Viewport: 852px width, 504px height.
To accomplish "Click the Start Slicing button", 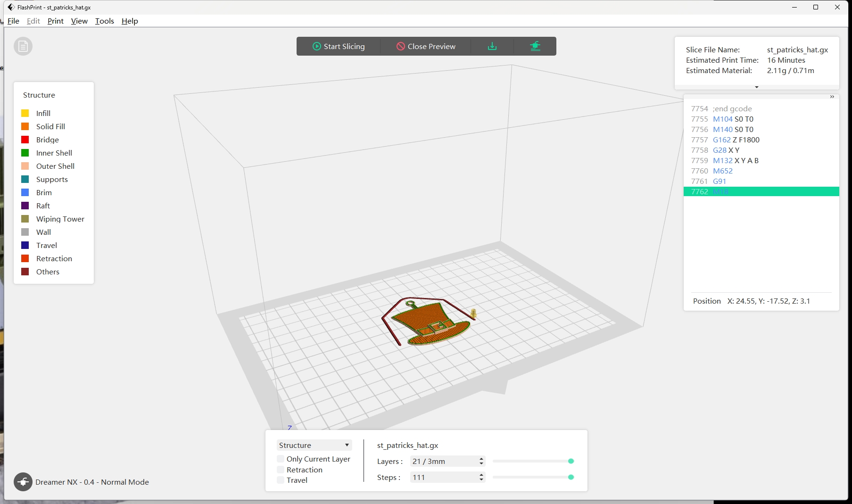I will [339, 46].
